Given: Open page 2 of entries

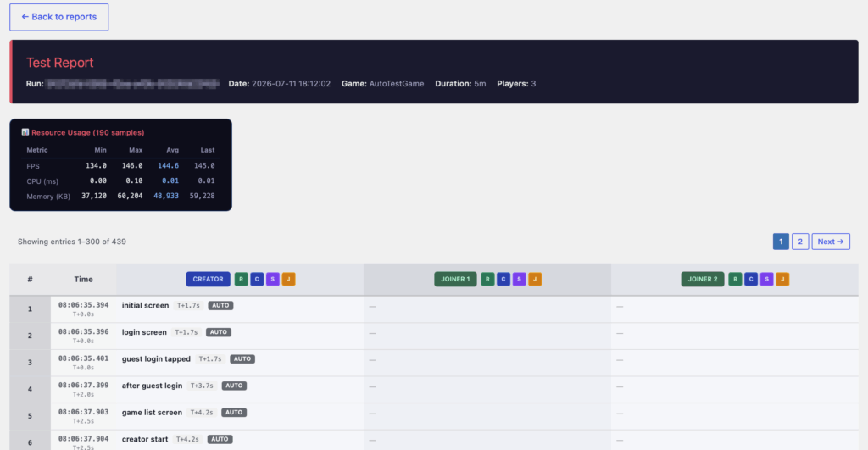Looking at the screenshot, I should coord(800,242).
